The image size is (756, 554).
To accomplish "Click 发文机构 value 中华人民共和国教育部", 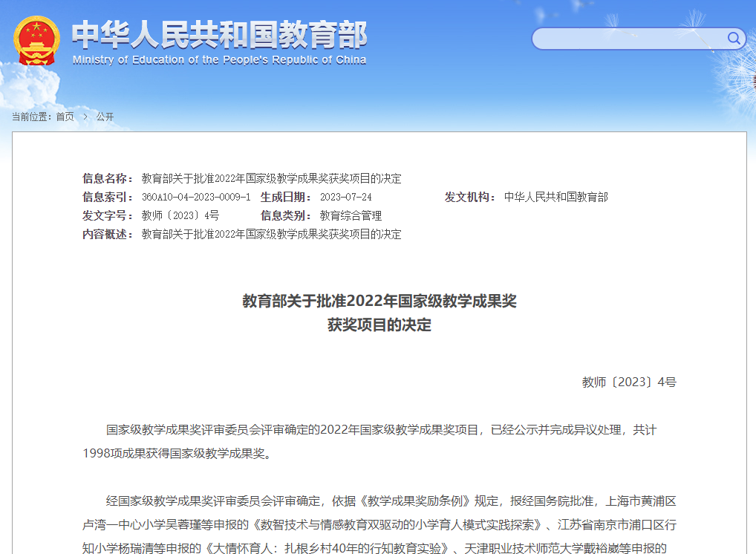I will coord(555,197).
